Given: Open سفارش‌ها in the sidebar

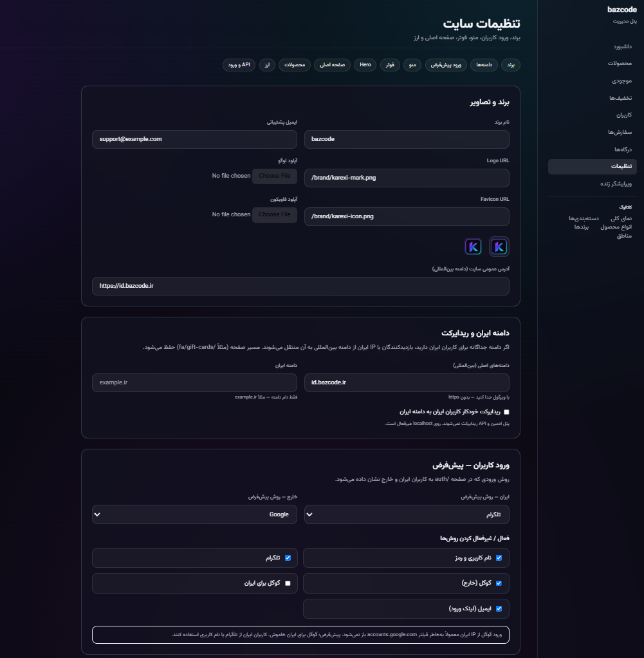Looking at the screenshot, I should 620,132.
